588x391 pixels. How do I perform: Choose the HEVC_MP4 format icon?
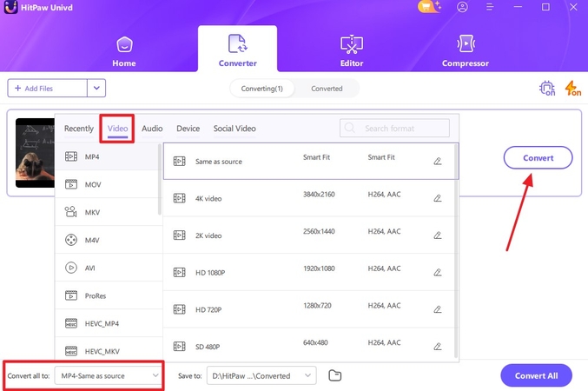click(x=71, y=323)
